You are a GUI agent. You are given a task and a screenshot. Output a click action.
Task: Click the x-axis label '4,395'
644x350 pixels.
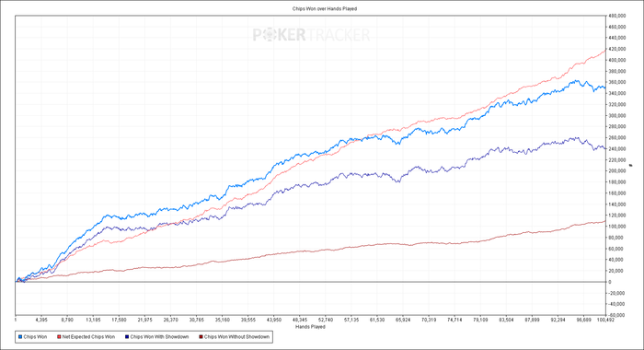click(41, 320)
